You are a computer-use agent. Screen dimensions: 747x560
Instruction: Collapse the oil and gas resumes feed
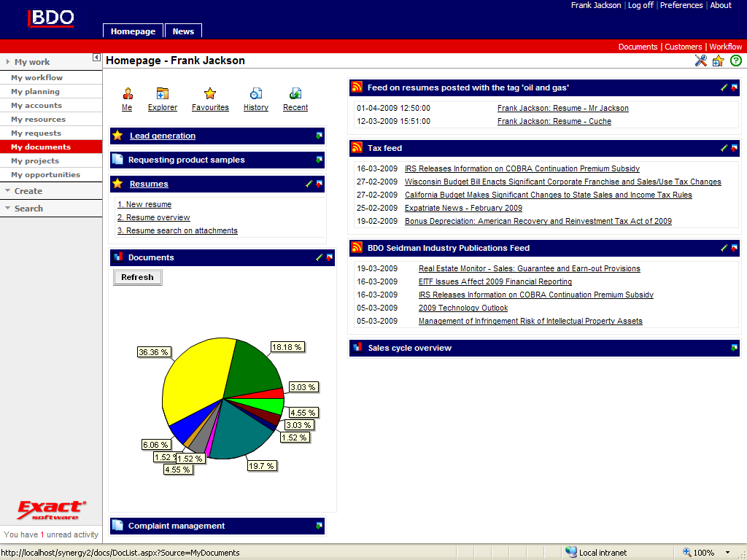[x=734, y=87]
